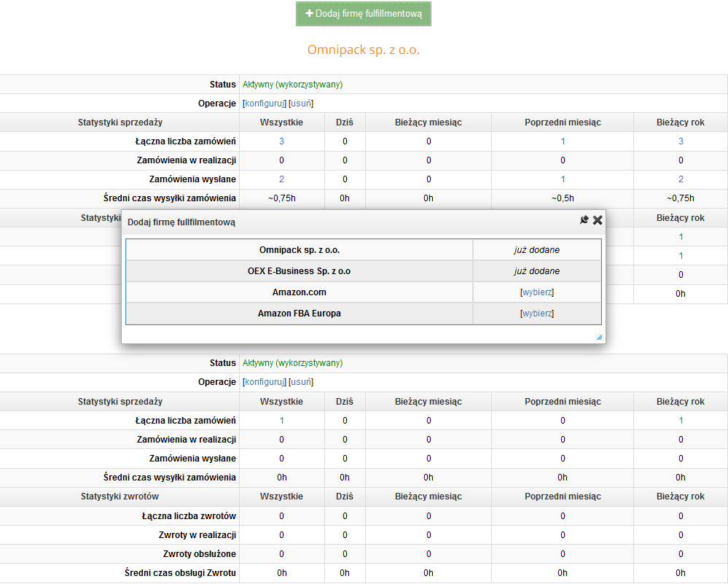
Task: Click the dialog's corner resize grip icon
Action: tap(599, 338)
